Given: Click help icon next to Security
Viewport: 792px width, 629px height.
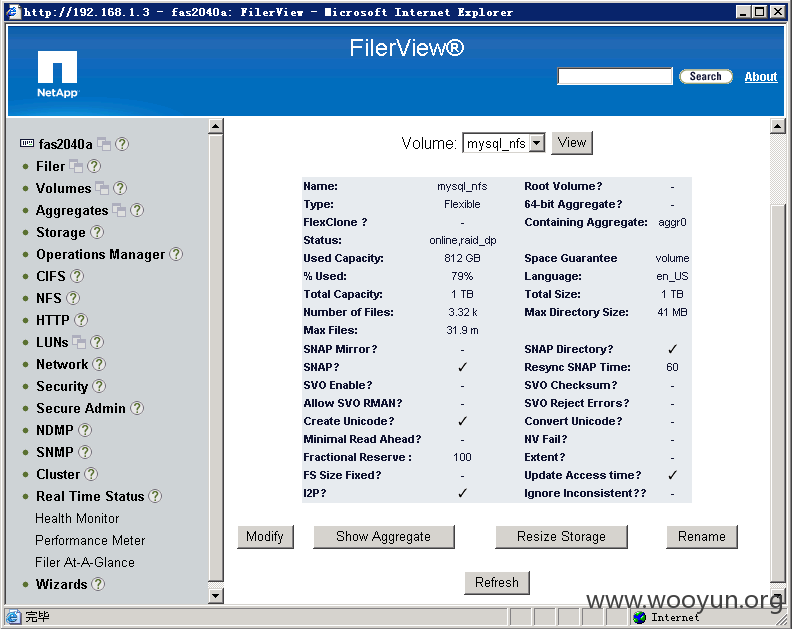Looking at the screenshot, I should [99, 386].
